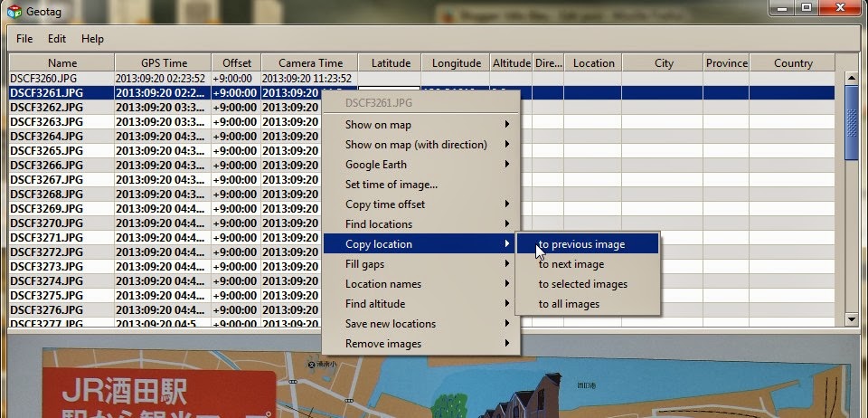Sort by the GPS Time column header

point(164,63)
